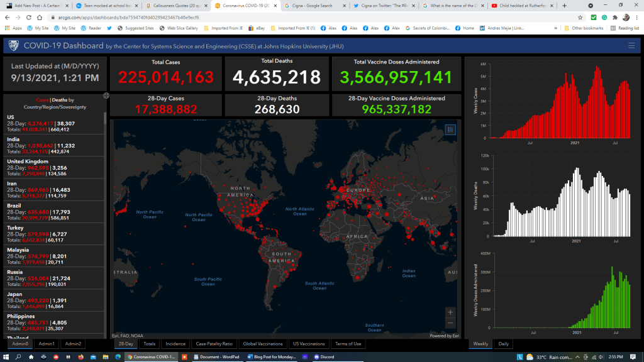644x362 pixels.
Task: Open the Other bookmarks folder
Action: click(x=584, y=28)
